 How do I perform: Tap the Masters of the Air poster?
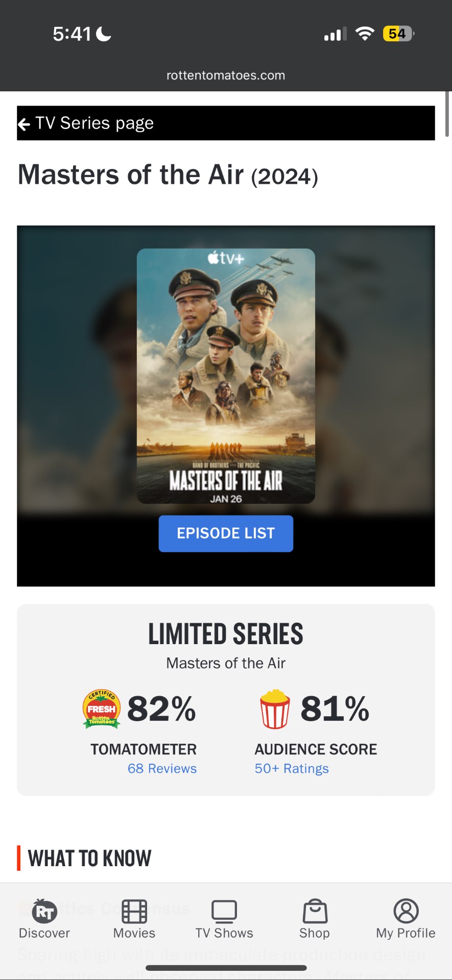[x=226, y=376]
